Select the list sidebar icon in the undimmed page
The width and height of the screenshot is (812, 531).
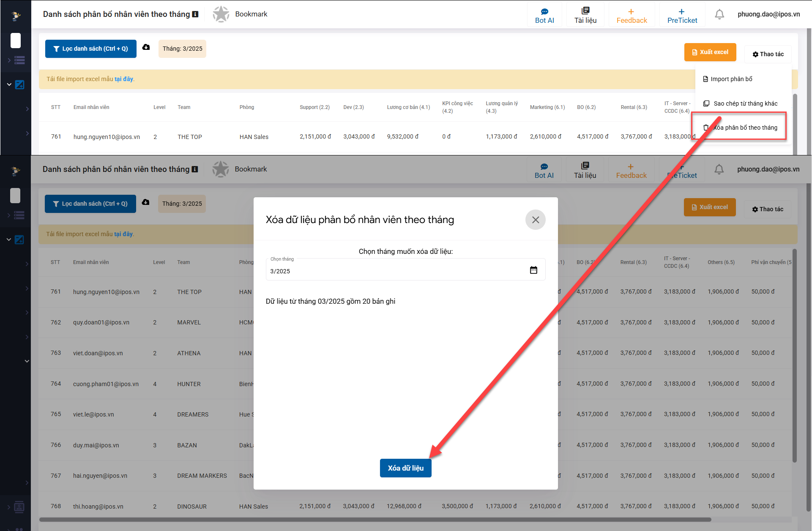19,60
